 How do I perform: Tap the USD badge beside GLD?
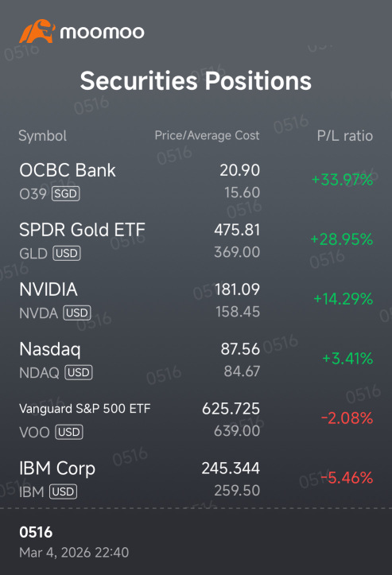coord(66,253)
